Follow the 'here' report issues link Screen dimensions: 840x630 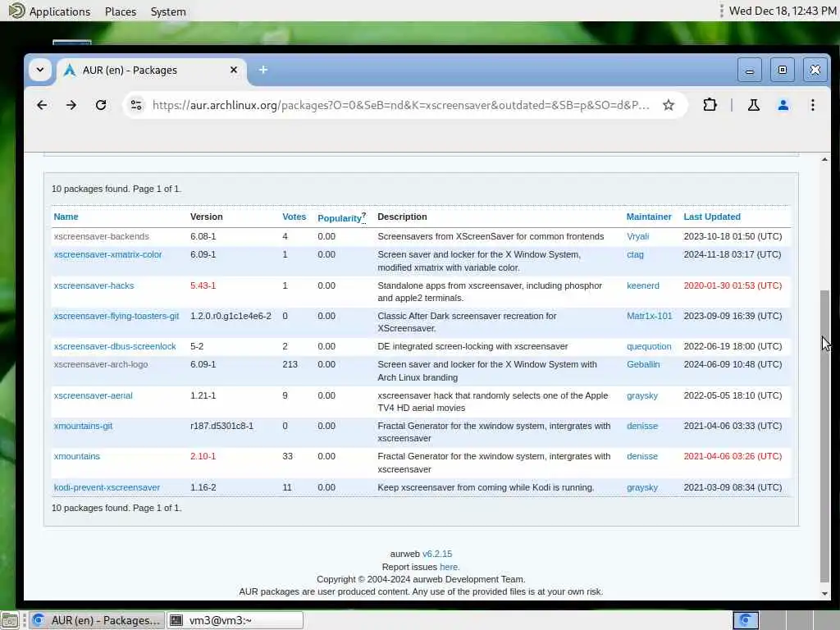pos(449,567)
